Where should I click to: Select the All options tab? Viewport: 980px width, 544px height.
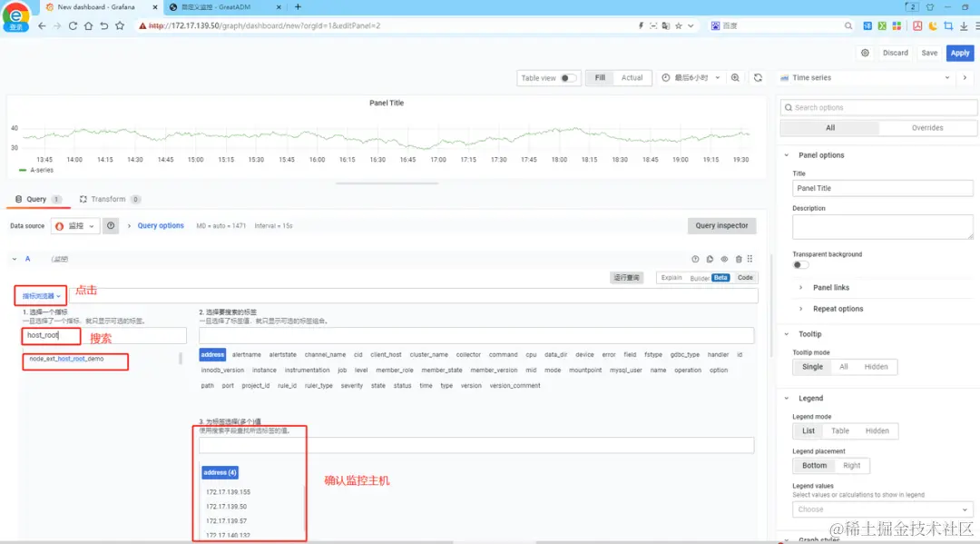point(830,127)
